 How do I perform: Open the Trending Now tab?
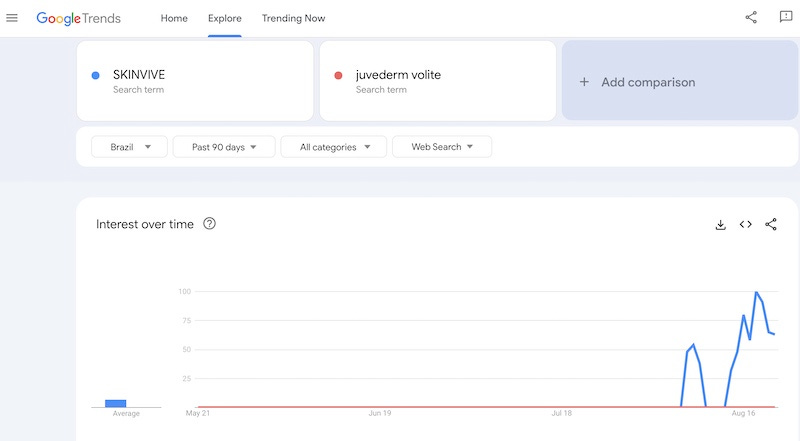(x=293, y=18)
